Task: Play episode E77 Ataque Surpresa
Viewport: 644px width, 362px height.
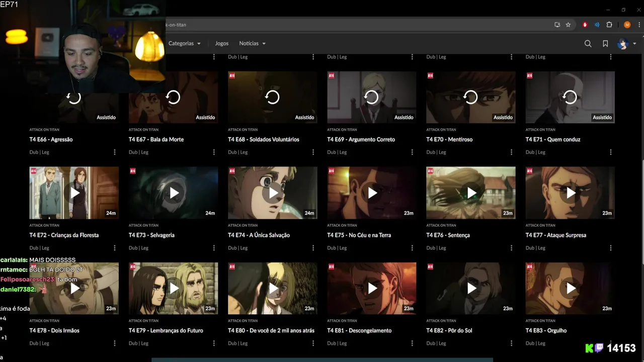Action: click(x=570, y=193)
